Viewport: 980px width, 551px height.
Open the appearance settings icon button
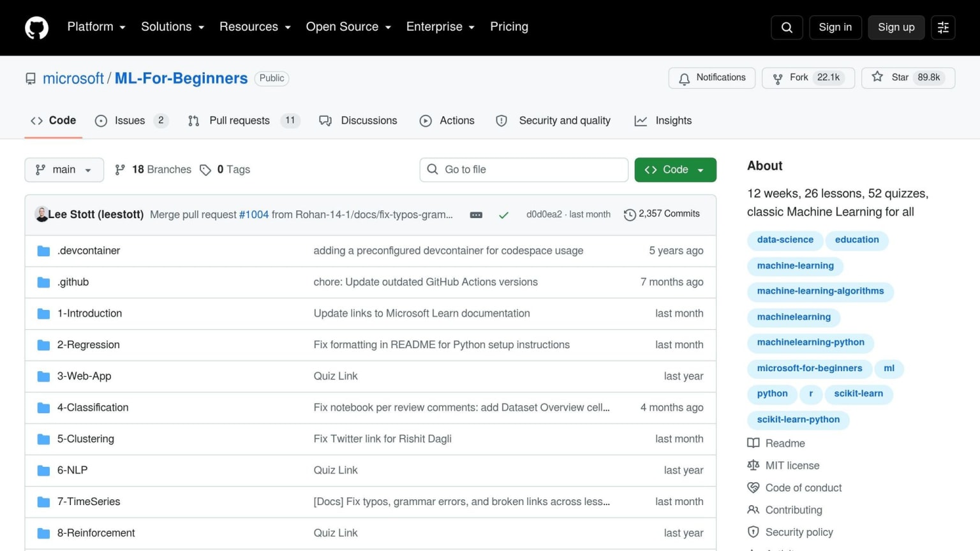(943, 27)
